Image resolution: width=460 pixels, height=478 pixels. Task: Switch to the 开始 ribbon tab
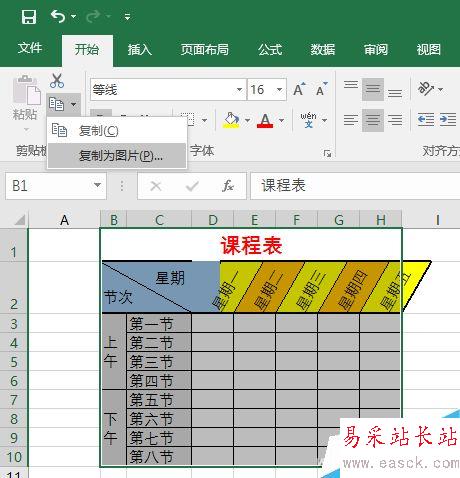[x=87, y=50]
